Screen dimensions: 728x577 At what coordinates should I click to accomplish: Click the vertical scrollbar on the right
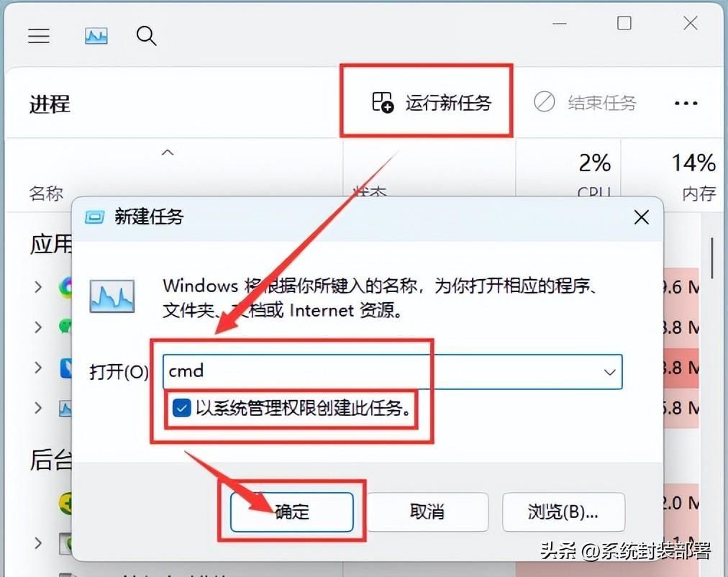711,258
